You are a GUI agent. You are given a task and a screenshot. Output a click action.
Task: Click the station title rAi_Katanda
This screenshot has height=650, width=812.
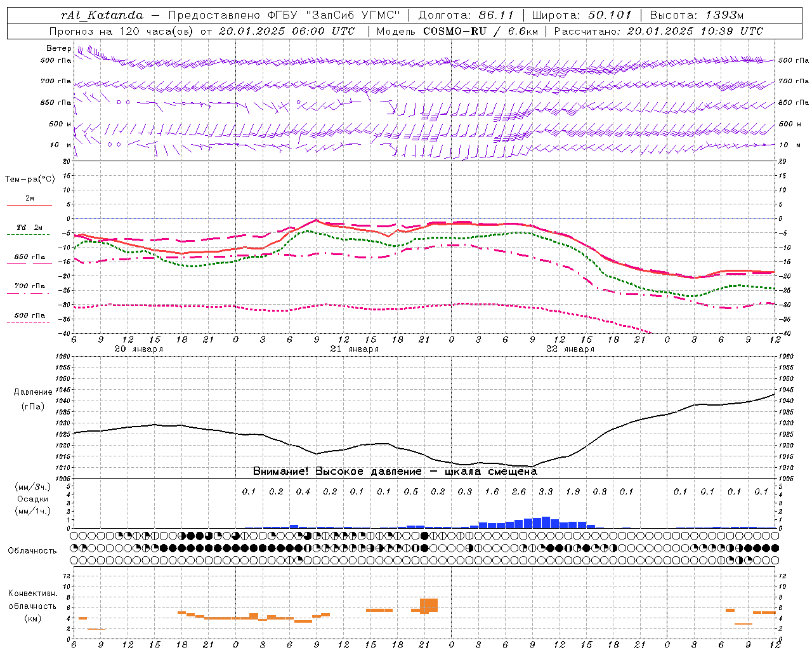point(102,15)
